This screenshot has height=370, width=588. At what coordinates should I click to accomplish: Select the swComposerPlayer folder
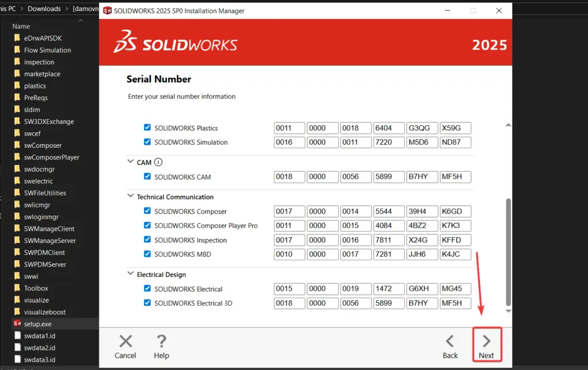tap(51, 157)
